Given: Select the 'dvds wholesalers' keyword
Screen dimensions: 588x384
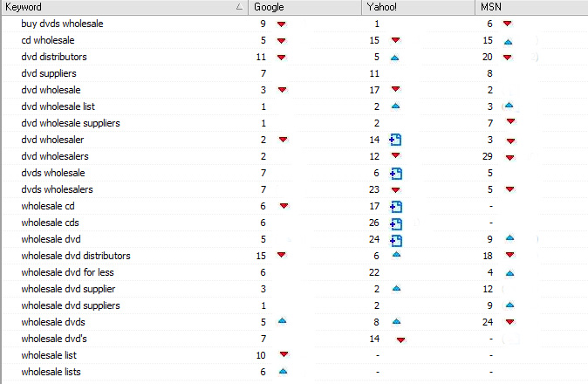Looking at the screenshot, I should click(57, 189).
